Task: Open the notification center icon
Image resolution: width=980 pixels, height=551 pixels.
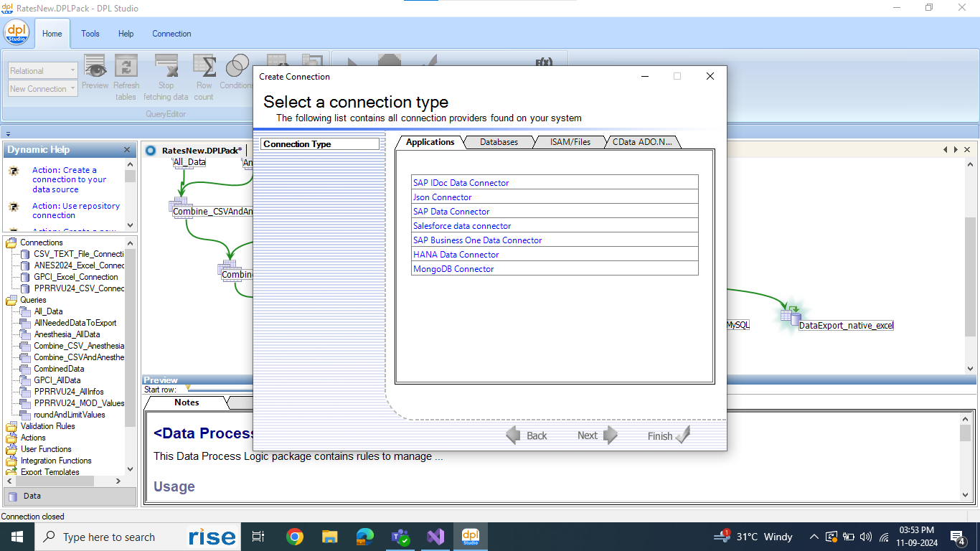Action: (x=958, y=537)
